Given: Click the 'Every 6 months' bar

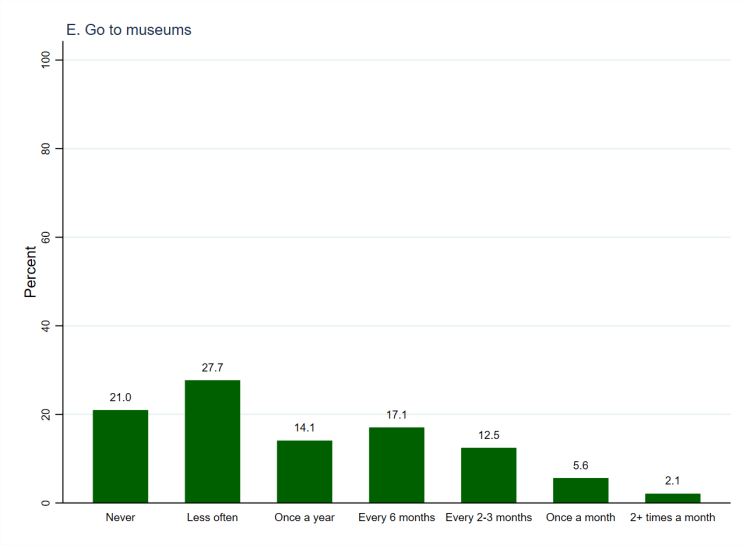Looking at the screenshot, I should pyautogui.click(x=396, y=465).
